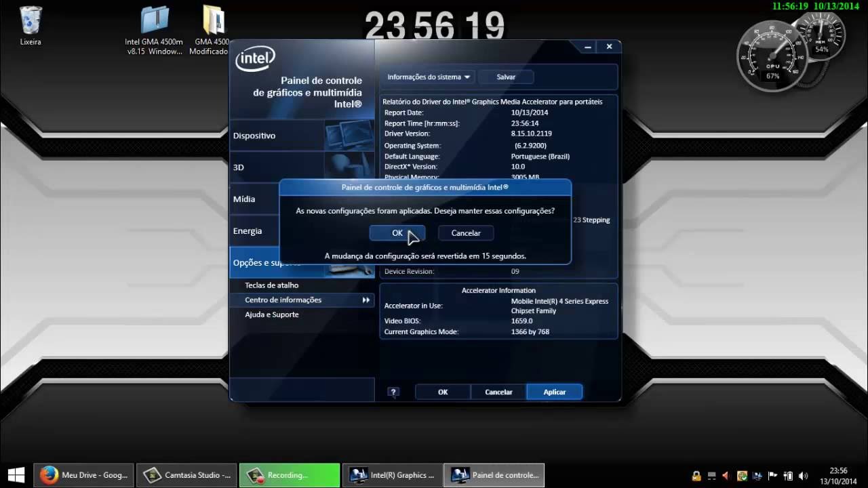Click the red arrow tray icon
868x488 pixels.
(x=726, y=476)
